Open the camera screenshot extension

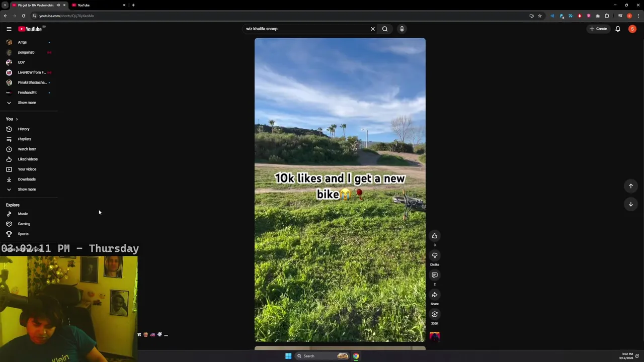pos(598,16)
